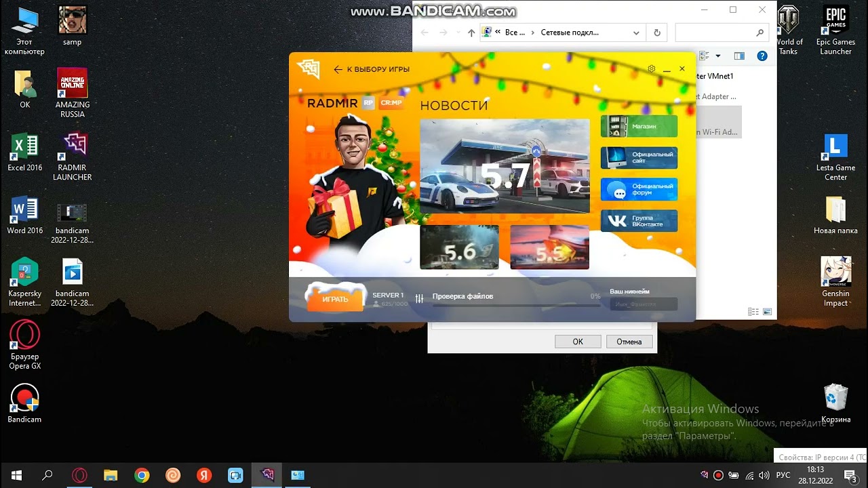Image resolution: width=868 pixels, height=488 pixels.
Task: Open the Корзина recycle bin
Action: coord(835,404)
